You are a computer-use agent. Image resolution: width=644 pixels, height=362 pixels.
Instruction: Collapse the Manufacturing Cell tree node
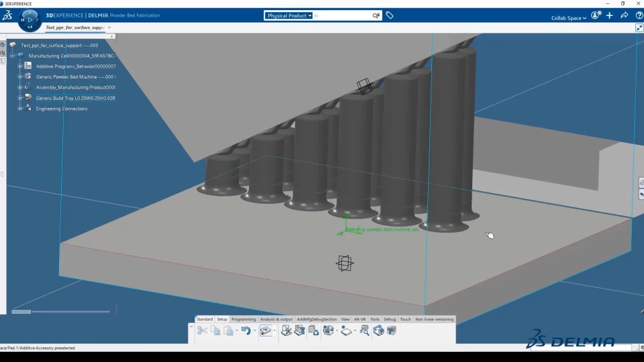click(12, 56)
